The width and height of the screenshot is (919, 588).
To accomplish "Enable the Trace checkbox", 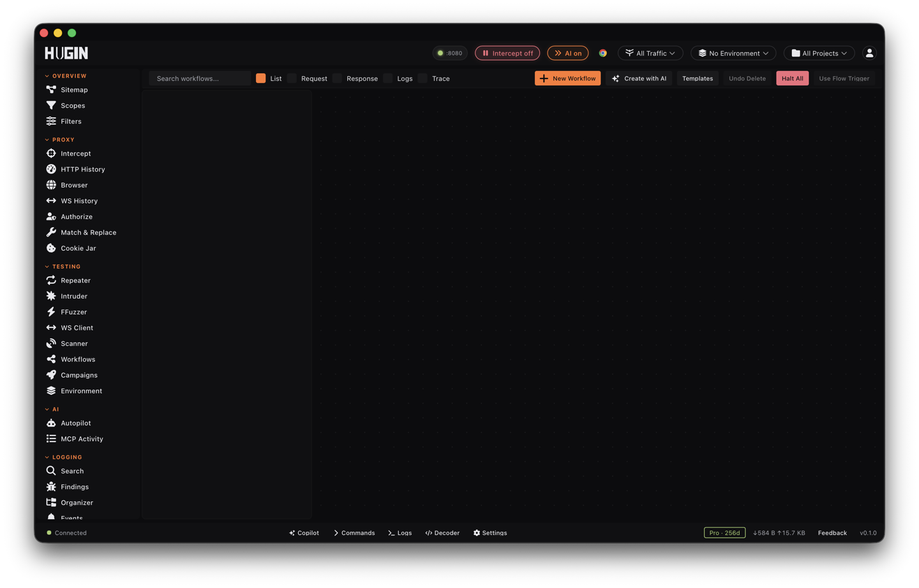I will click(x=422, y=78).
